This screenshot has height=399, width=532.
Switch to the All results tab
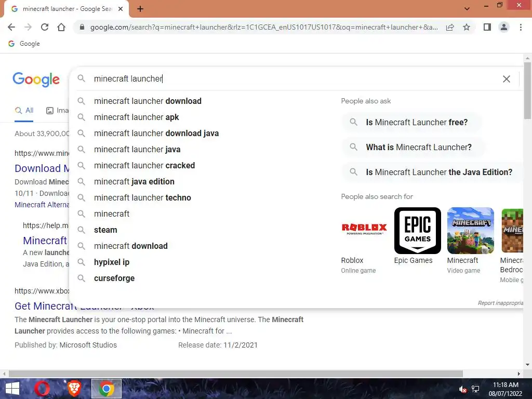click(x=24, y=110)
